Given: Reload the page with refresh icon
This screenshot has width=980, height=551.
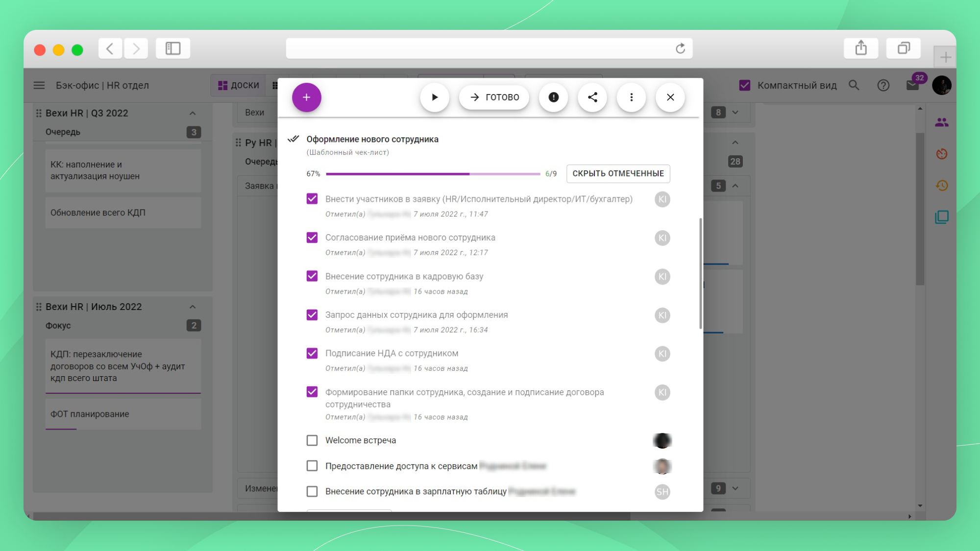Looking at the screenshot, I should click(x=680, y=48).
